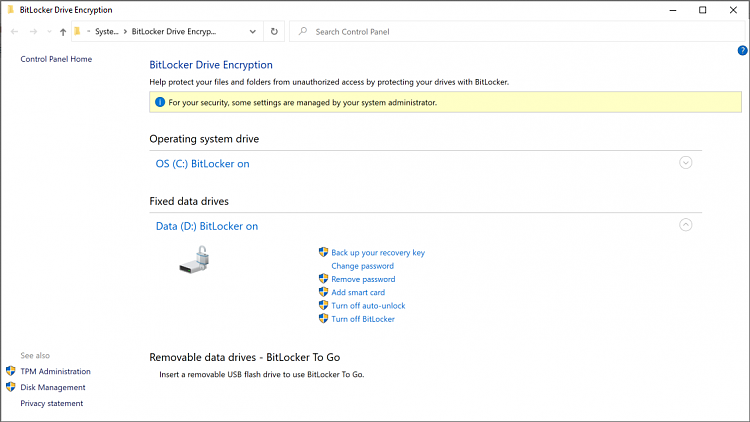
Task: Open Disk Management
Action: (x=53, y=388)
